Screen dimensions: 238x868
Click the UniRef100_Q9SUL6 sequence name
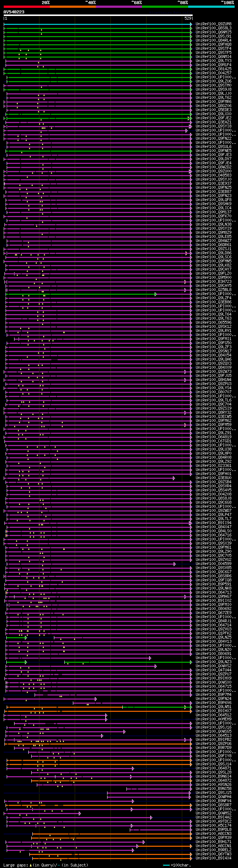[213, 147]
